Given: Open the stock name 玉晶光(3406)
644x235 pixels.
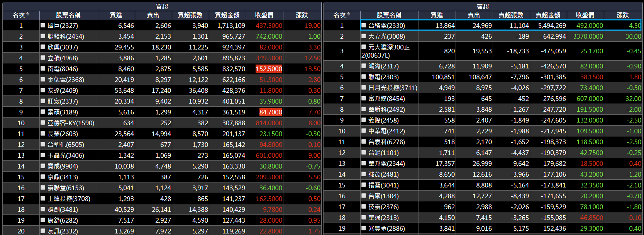Looking at the screenshot, I should click(66, 155).
